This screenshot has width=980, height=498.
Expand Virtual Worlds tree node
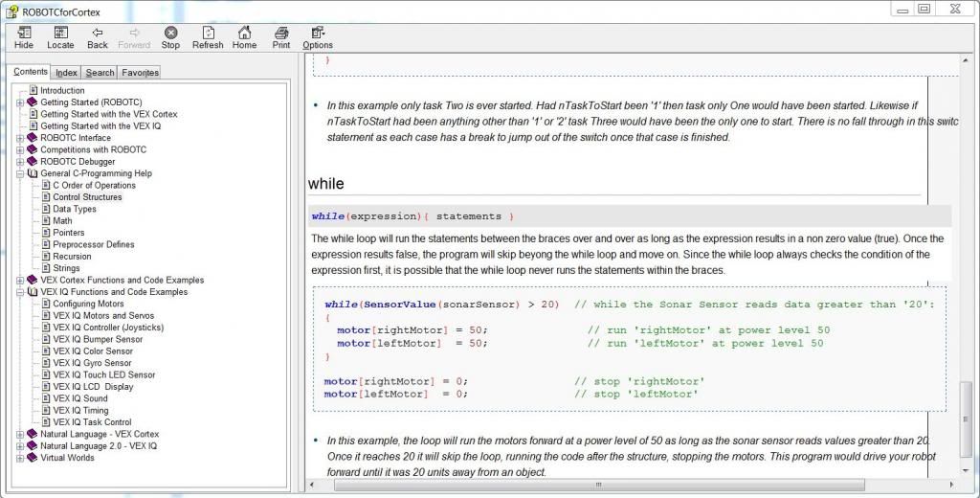[x=20, y=458]
